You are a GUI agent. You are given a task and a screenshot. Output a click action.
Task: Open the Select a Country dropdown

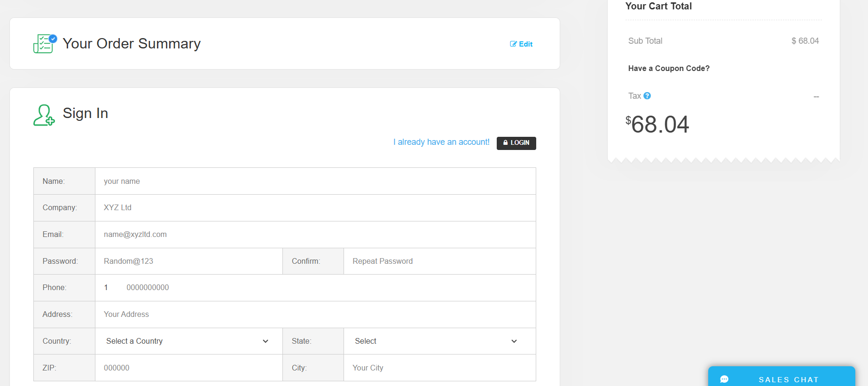(188, 341)
